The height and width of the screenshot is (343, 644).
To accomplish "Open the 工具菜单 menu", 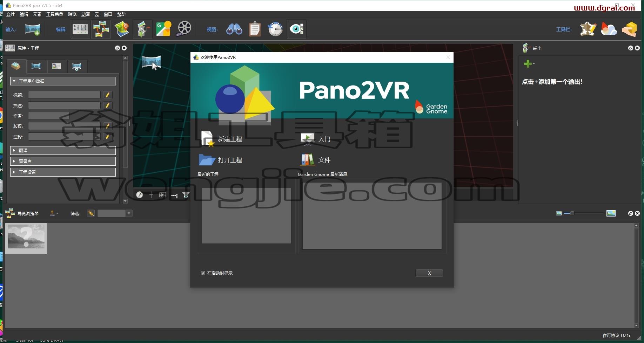I will [55, 14].
